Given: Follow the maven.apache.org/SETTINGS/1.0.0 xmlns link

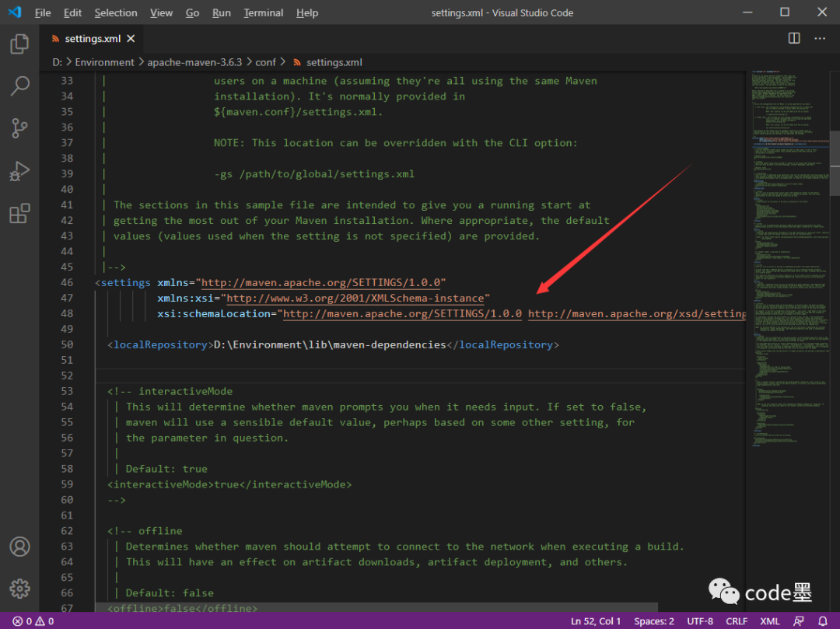Looking at the screenshot, I should coord(321,283).
